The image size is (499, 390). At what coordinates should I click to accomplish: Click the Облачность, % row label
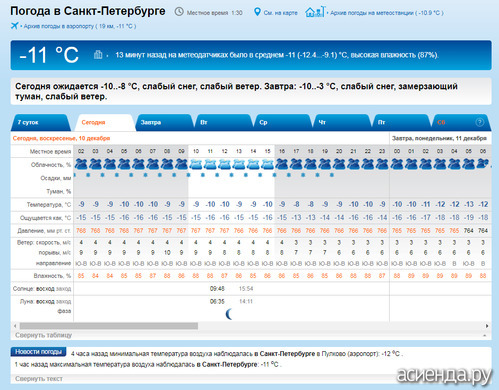point(51,165)
